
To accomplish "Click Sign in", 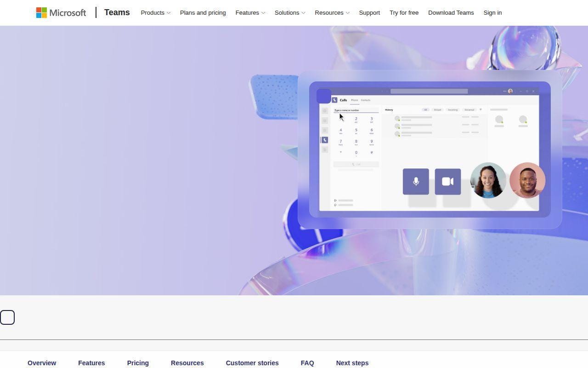I will pyautogui.click(x=492, y=12).
